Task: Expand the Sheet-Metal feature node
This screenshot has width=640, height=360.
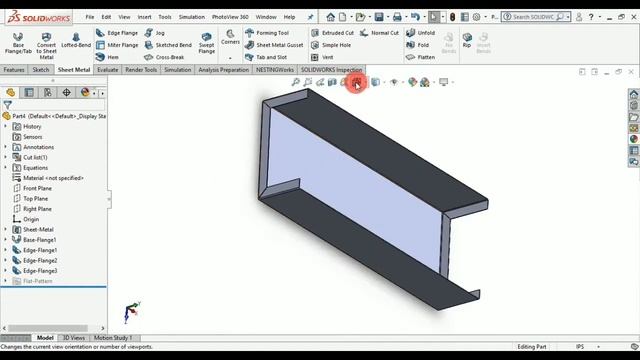Action: [5, 229]
